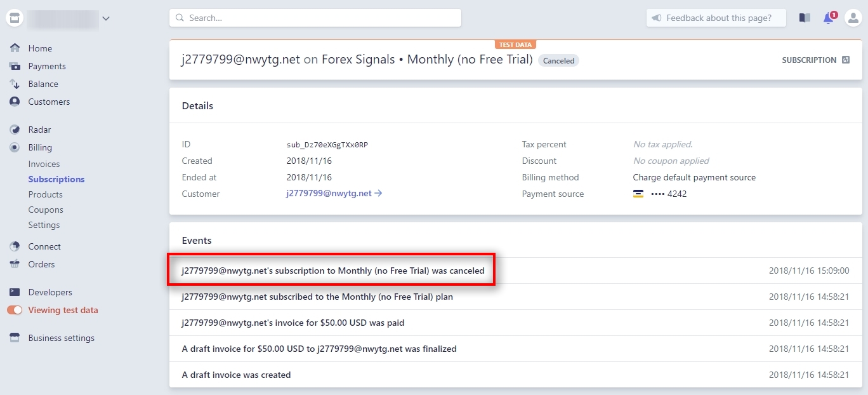Click the Canceled status badge
The width and height of the screenshot is (868, 395).
pos(558,60)
